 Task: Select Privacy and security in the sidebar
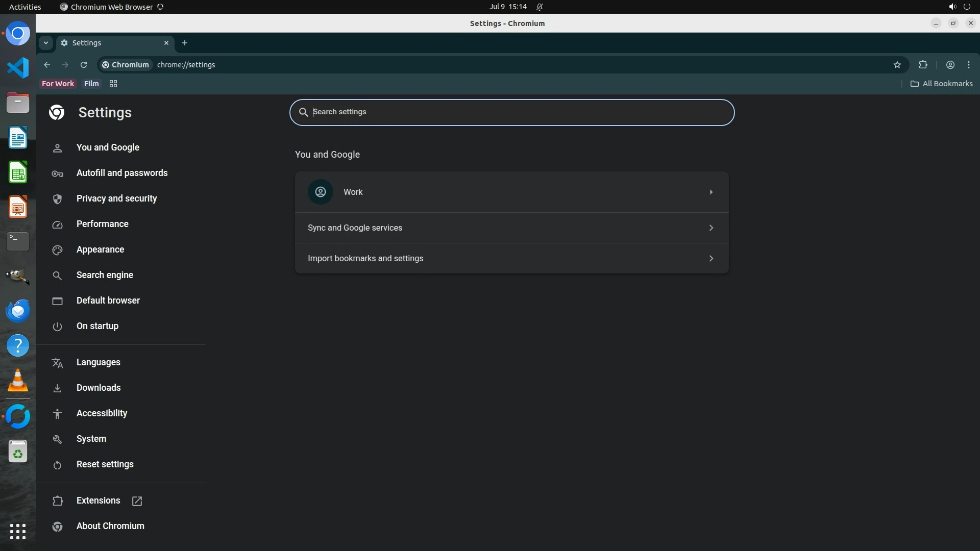pos(116,198)
